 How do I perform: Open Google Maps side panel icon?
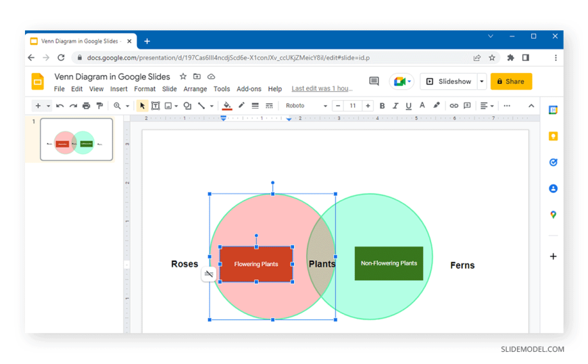553,215
